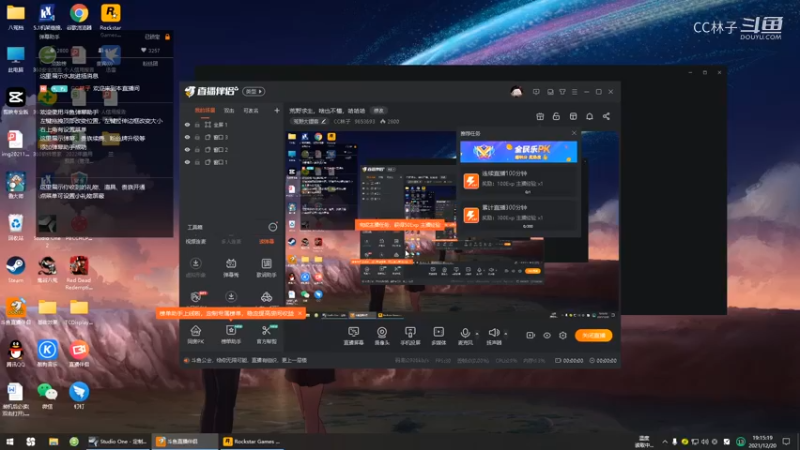Open the notification bell icon
800x450 pixels.
(x=589, y=116)
